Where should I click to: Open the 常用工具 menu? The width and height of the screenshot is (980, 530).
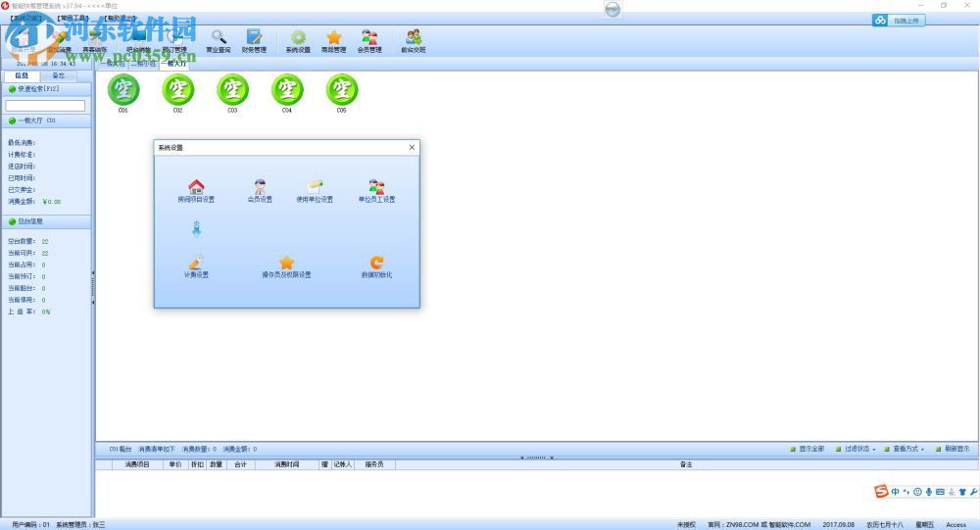click(x=73, y=19)
